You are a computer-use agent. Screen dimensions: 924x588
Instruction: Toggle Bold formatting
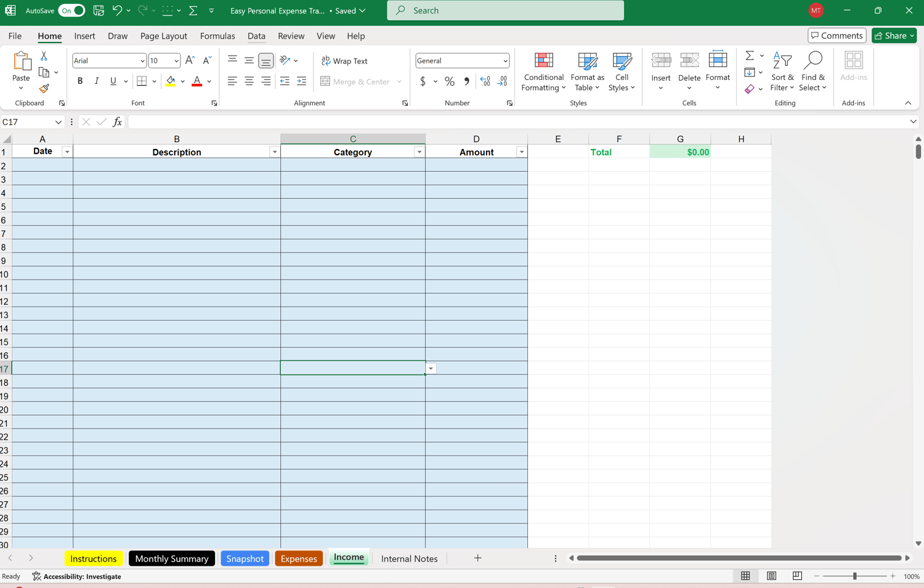(x=79, y=81)
